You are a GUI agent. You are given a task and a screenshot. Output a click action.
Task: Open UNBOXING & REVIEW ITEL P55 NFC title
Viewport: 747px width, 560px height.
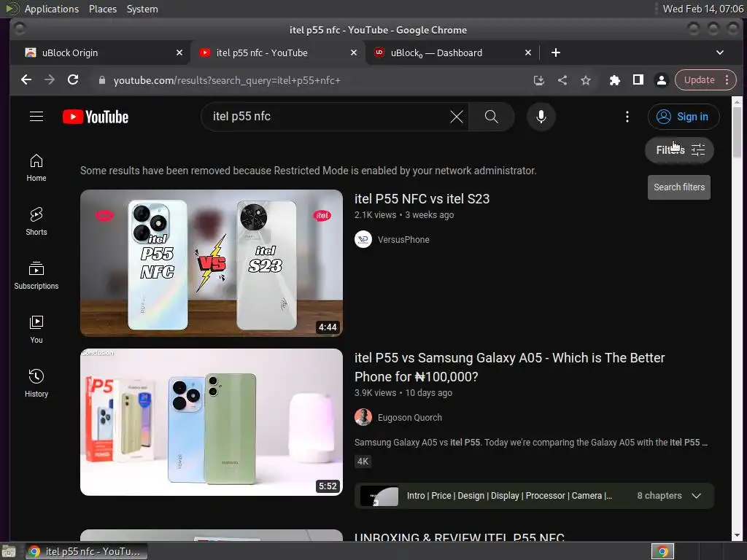pyautogui.click(x=460, y=537)
